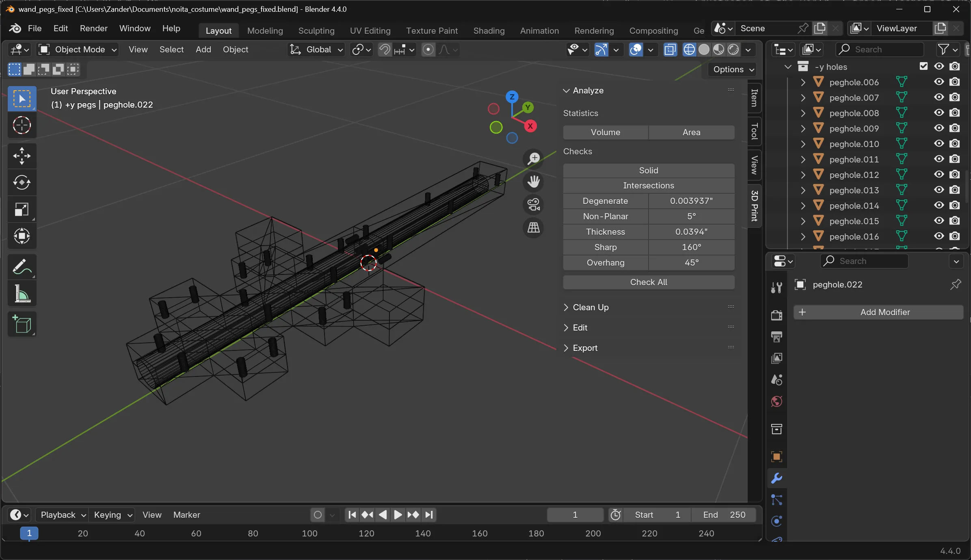This screenshot has width=971, height=560.
Task: Select the Measure tool
Action: click(x=22, y=293)
